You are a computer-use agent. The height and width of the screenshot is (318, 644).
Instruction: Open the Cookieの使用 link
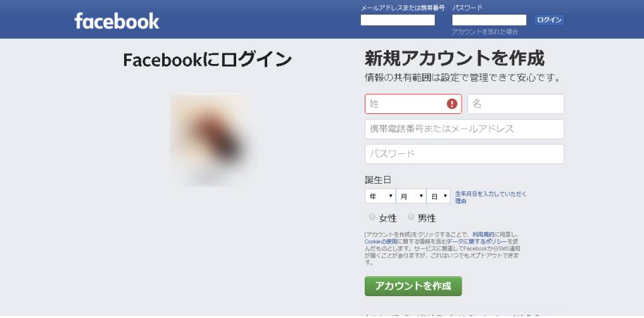(x=381, y=241)
